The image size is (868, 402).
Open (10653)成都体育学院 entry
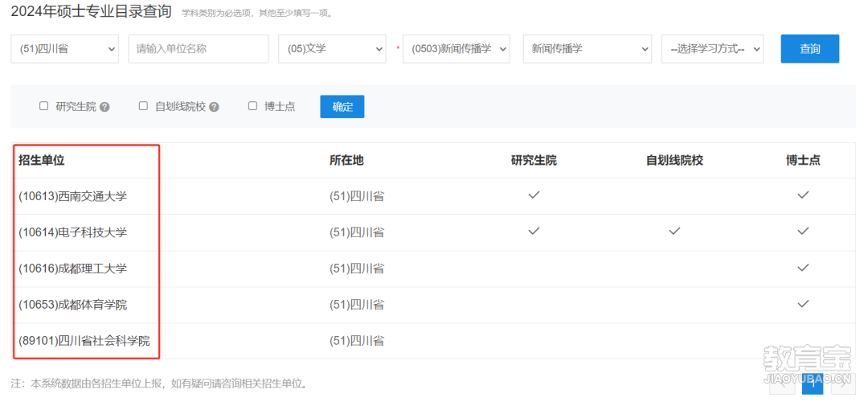click(72, 305)
